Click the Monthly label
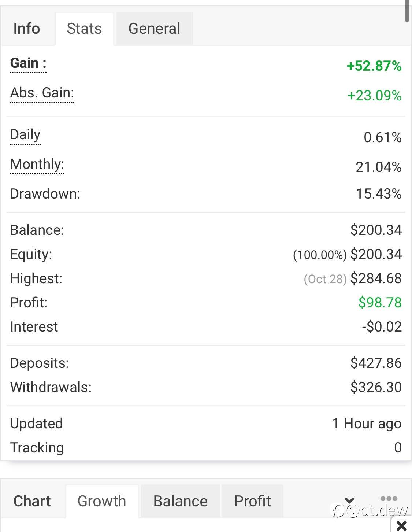This screenshot has height=532, width=412. 37,165
